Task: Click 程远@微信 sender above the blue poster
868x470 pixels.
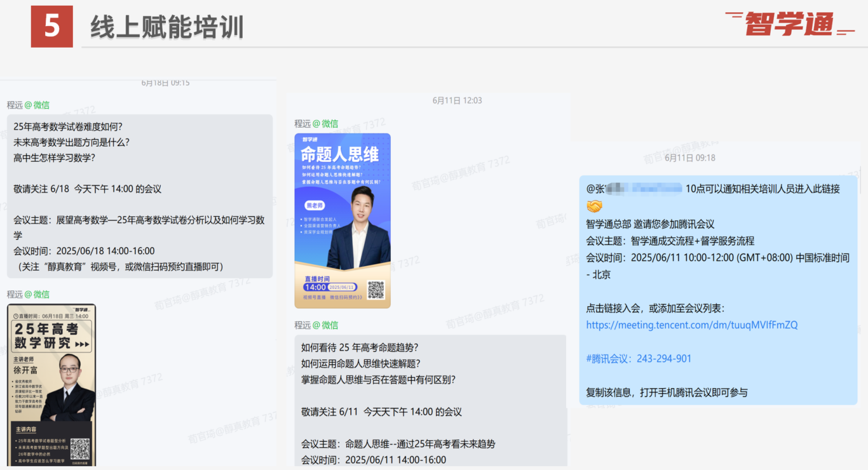Action: click(x=316, y=123)
